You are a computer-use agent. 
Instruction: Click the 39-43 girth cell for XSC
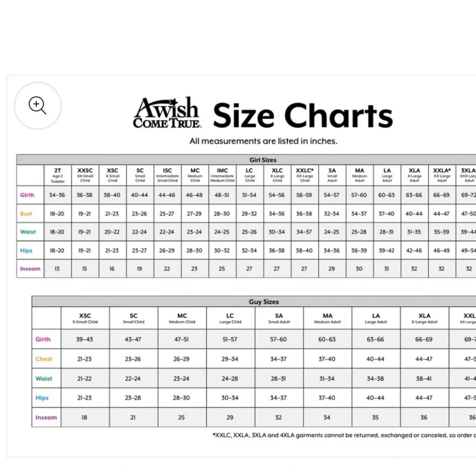[x=84, y=339]
